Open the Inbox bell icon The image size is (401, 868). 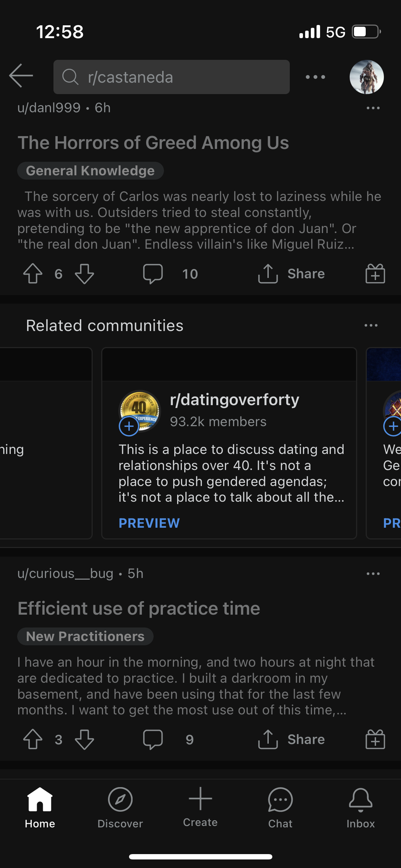point(360,808)
